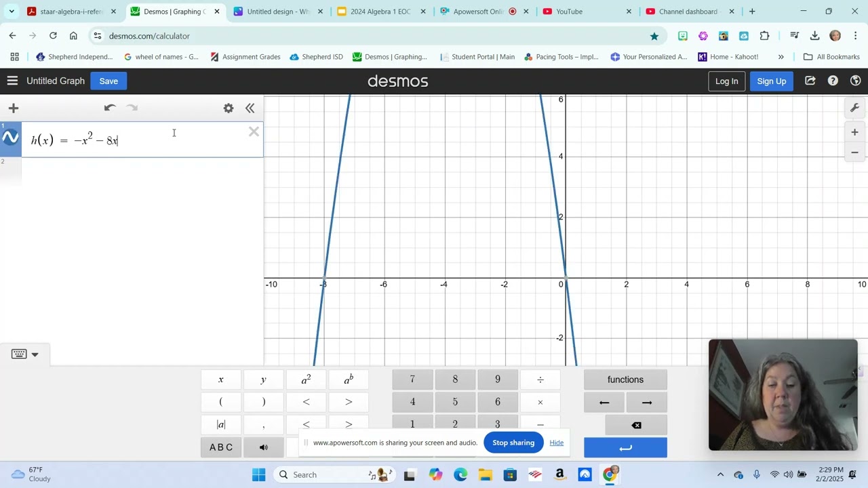Toggle keypad audio trace speaker

pos(264,447)
